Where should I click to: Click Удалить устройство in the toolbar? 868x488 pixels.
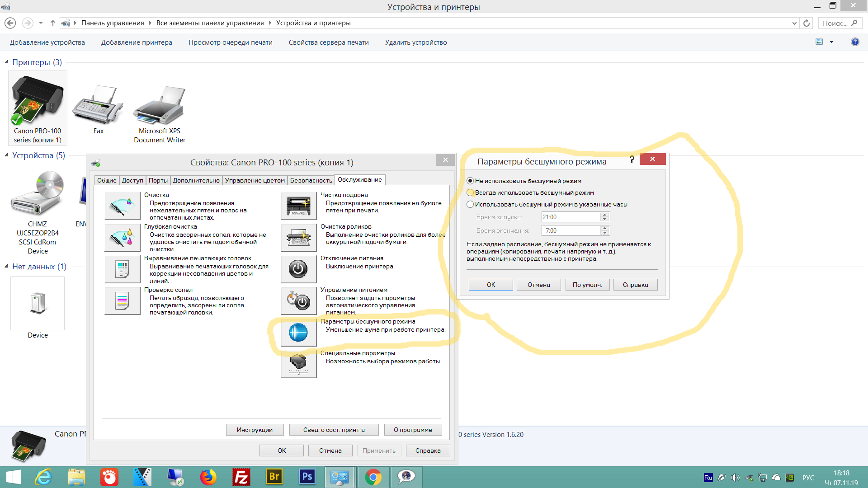[x=416, y=42]
